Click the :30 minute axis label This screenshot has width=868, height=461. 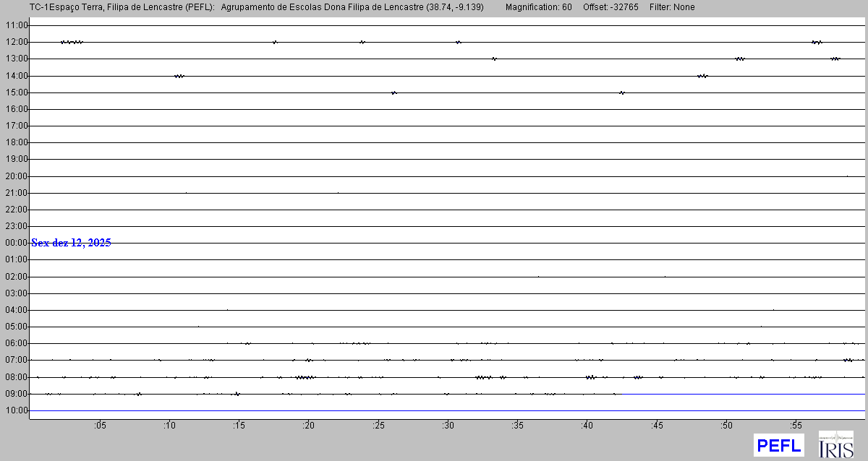click(x=447, y=425)
